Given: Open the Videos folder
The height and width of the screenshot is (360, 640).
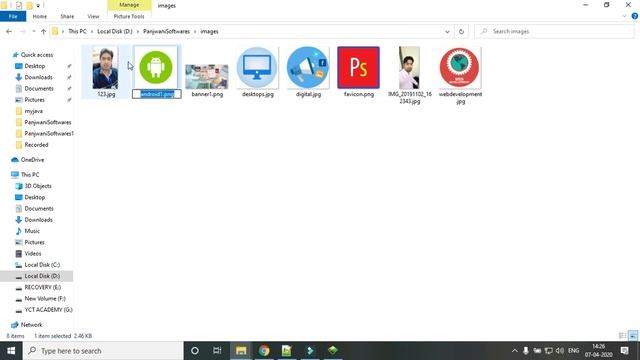Looking at the screenshot, I should [33, 253].
